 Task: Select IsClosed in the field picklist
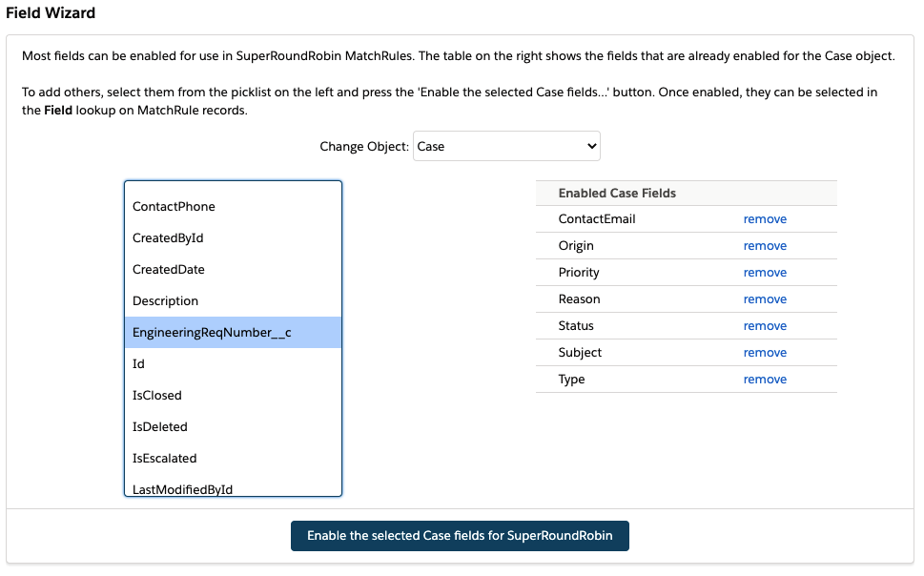233,395
